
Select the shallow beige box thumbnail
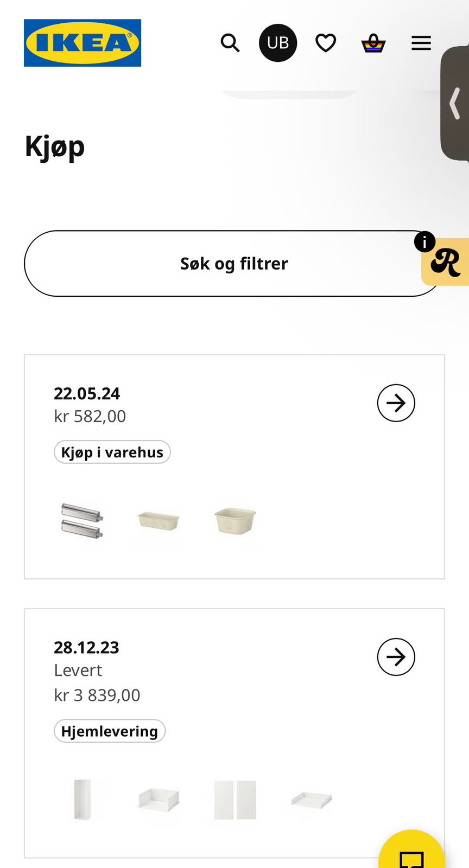point(159,521)
